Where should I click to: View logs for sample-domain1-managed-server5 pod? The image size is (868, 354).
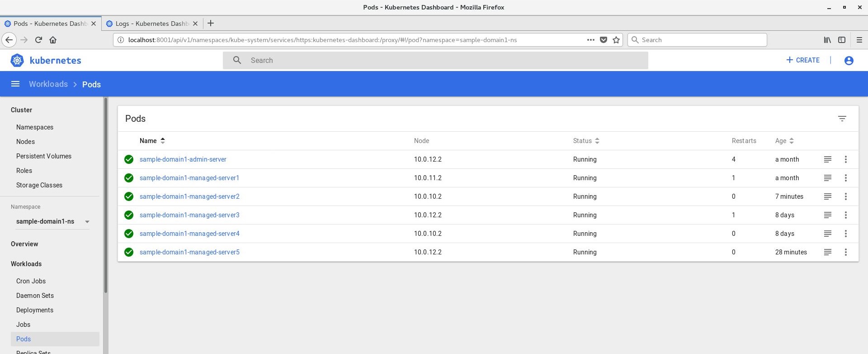pyautogui.click(x=827, y=252)
